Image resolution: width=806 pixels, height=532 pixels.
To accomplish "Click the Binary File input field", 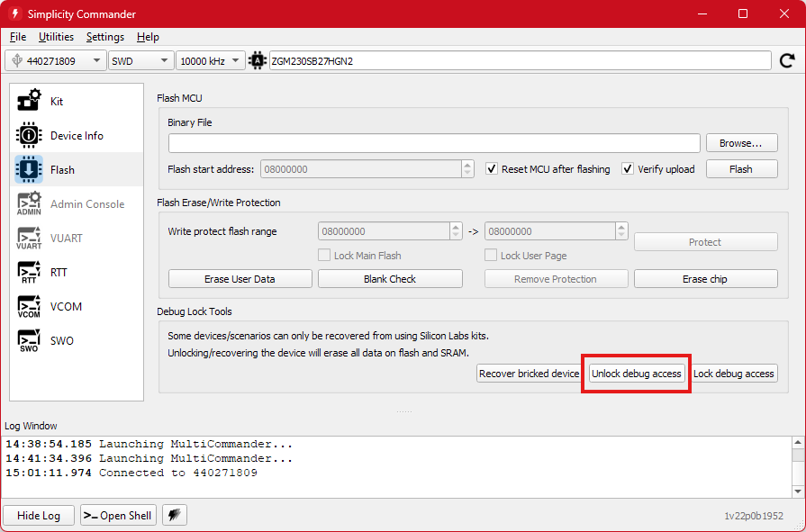I will pyautogui.click(x=432, y=142).
